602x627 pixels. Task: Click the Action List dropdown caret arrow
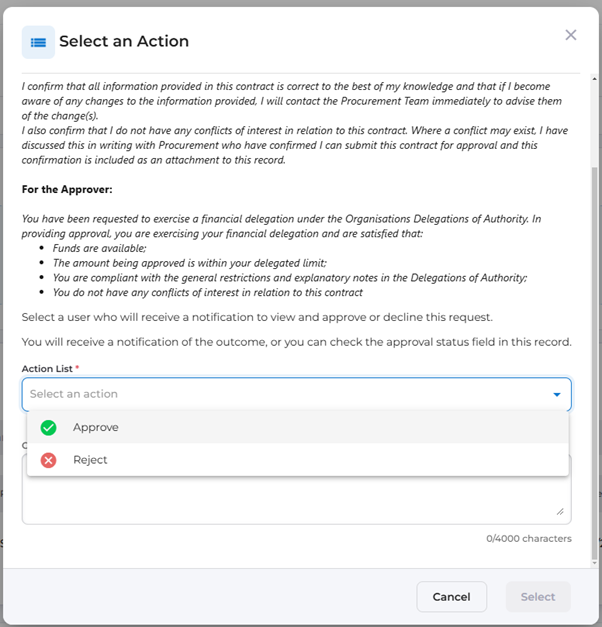click(x=557, y=395)
